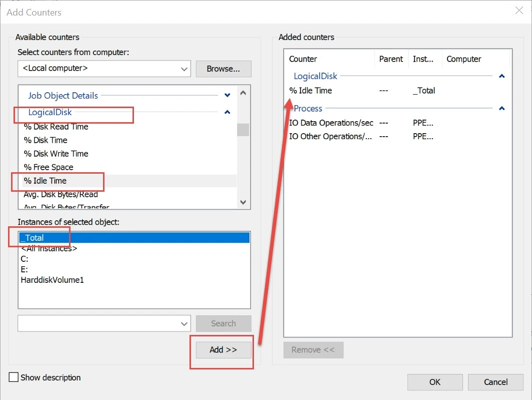The image size is (532, 400).
Task: Click the Browse... button
Action: 223,69
